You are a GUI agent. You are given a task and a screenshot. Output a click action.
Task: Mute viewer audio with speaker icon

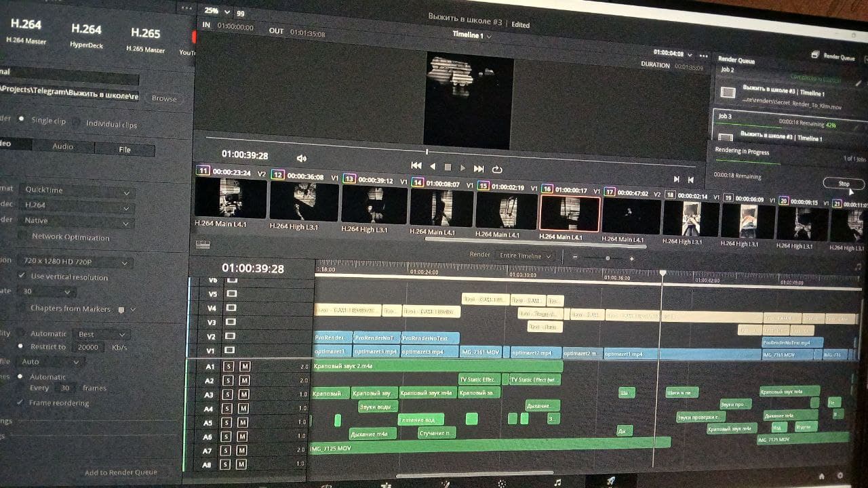point(302,158)
